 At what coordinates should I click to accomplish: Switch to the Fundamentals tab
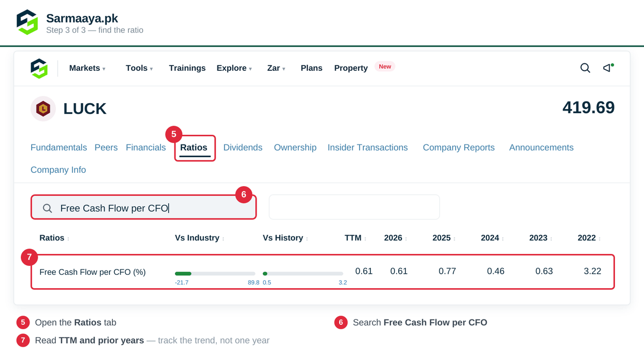(x=58, y=148)
